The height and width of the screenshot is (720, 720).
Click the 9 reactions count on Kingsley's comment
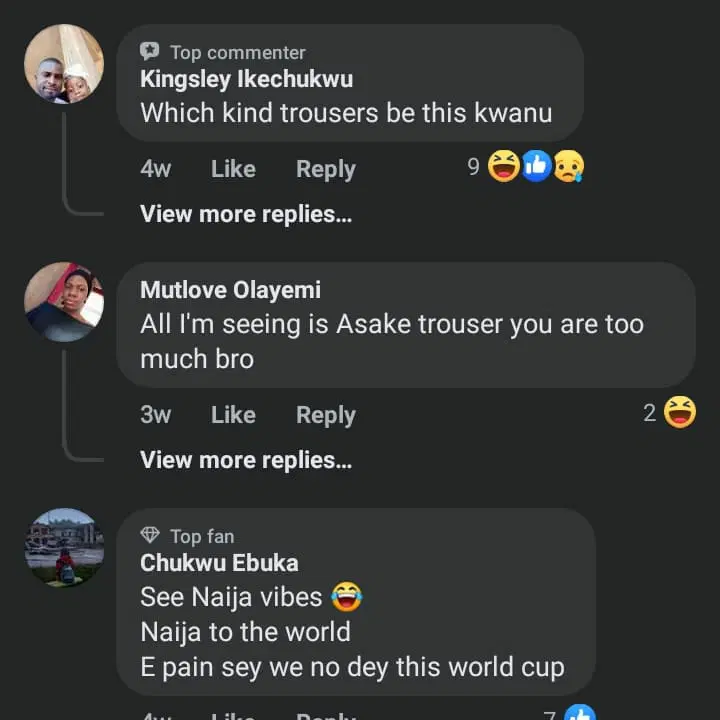pyautogui.click(x=473, y=167)
